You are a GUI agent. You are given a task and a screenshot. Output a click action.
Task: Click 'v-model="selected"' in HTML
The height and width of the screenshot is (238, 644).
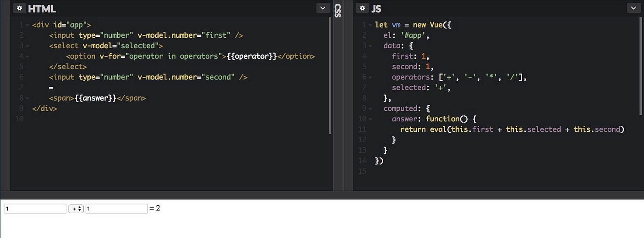(121, 46)
